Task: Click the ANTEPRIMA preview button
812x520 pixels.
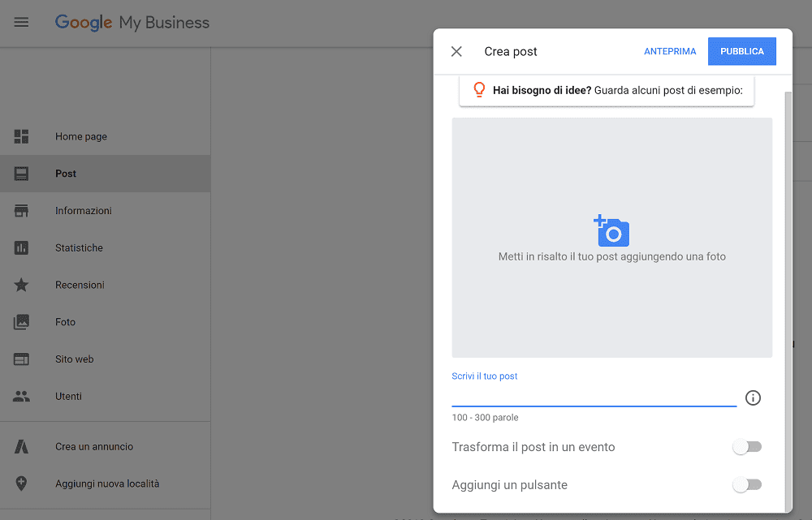Action: (x=670, y=51)
